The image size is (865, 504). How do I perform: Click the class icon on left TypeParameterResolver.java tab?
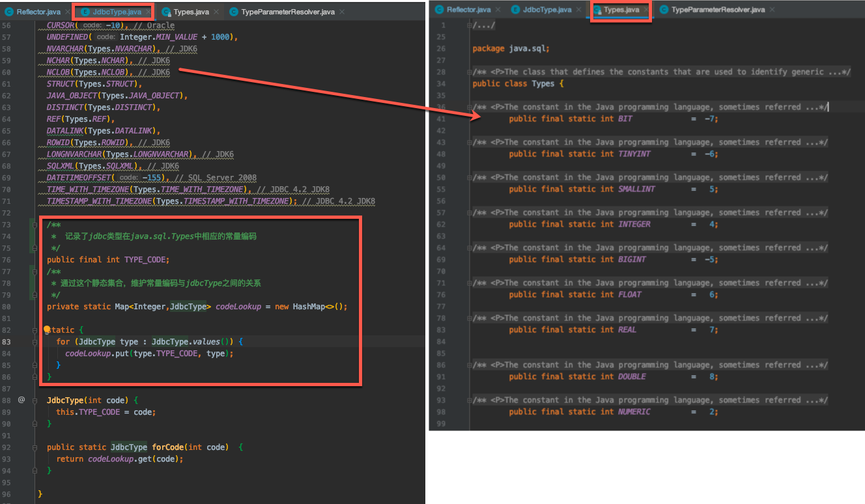pyautogui.click(x=233, y=12)
